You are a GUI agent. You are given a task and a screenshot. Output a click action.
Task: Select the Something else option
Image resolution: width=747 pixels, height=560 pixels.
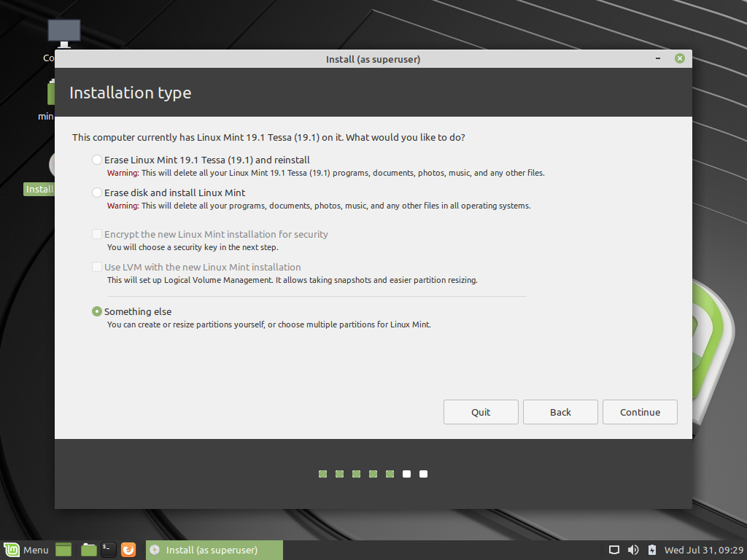point(97,311)
